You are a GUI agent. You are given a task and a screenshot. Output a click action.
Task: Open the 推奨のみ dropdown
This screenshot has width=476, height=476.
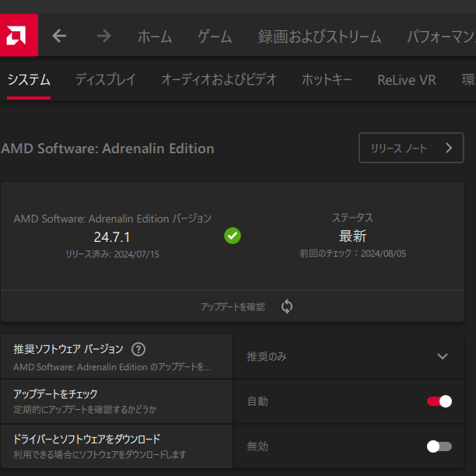[348, 356]
